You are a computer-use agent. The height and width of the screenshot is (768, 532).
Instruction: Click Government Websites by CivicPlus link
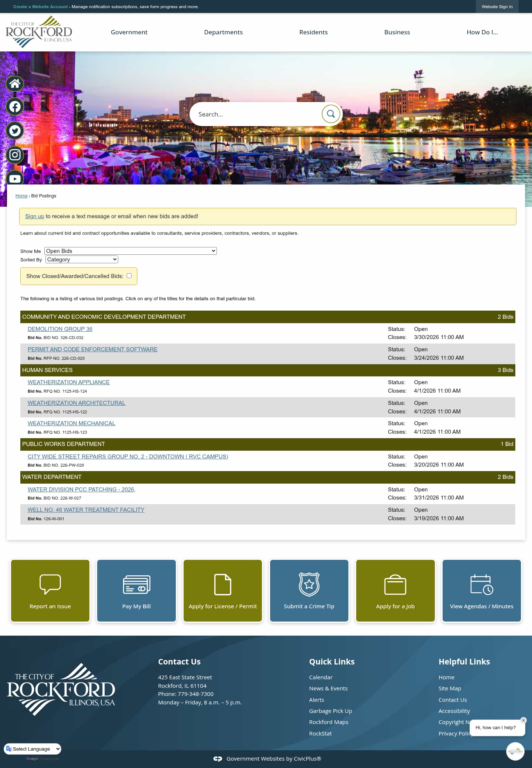pyautogui.click(x=274, y=759)
